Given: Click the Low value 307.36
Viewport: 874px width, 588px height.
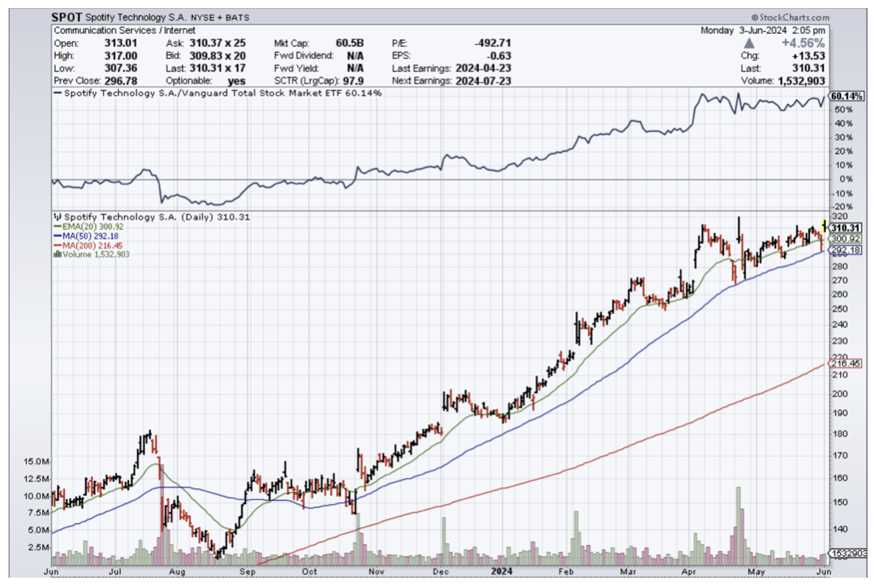Looking at the screenshot, I should (120, 68).
